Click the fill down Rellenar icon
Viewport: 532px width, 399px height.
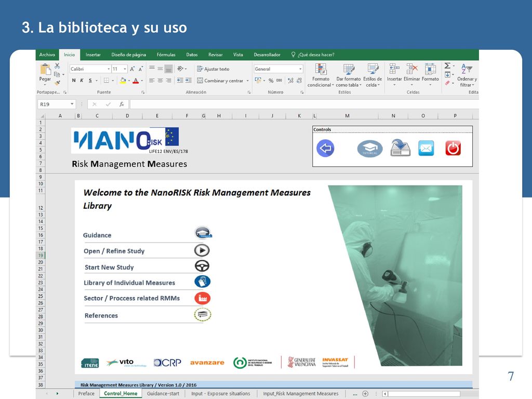[x=447, y=75]
